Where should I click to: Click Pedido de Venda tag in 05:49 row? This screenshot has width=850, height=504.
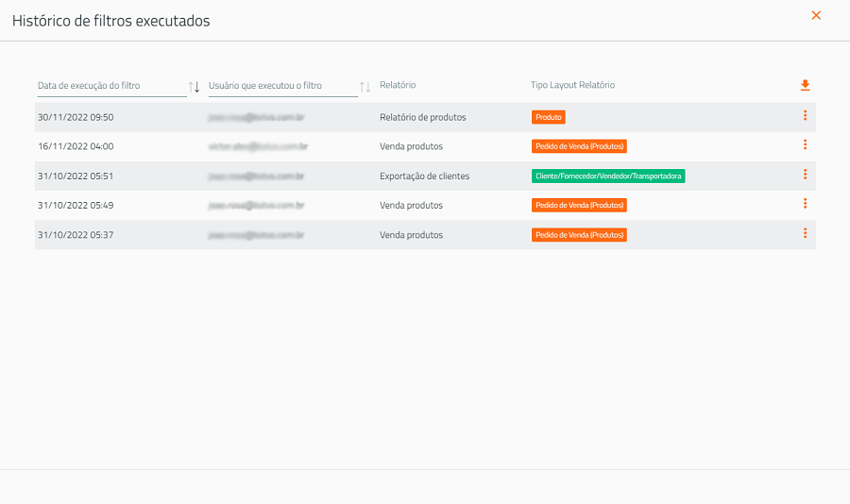point(580,206)
